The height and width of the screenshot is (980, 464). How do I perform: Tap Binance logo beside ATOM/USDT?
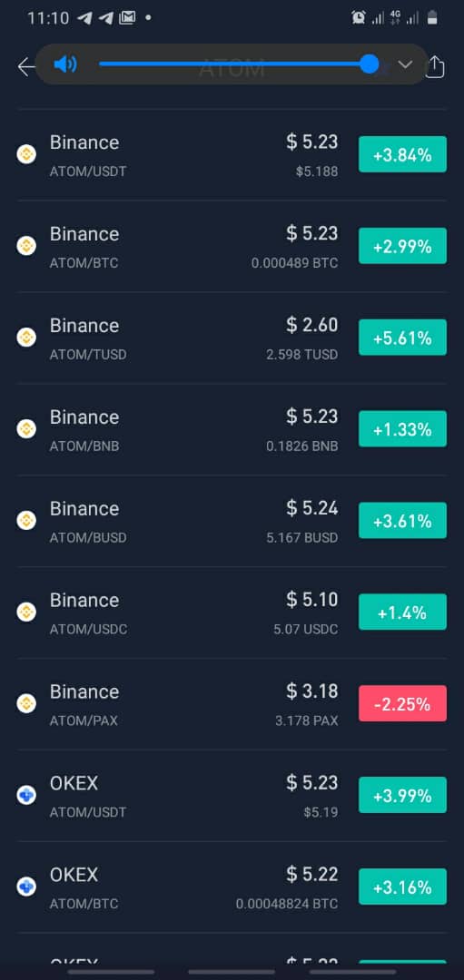(26, 153)
